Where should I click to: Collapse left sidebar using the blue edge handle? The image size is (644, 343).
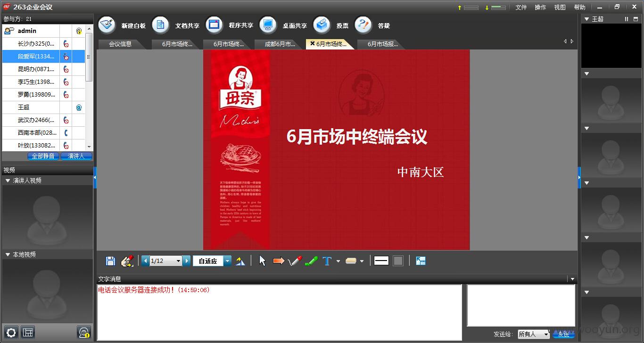tap(95, 178)
